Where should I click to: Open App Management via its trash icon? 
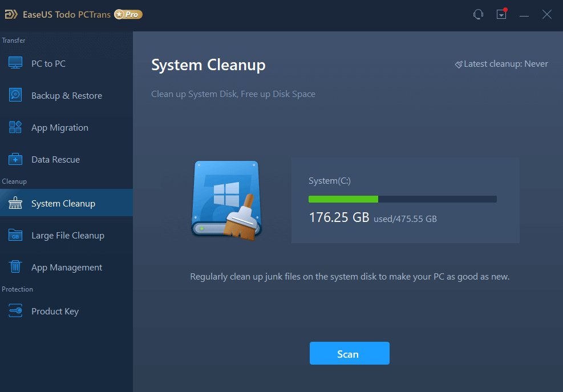tap(15, 266)
